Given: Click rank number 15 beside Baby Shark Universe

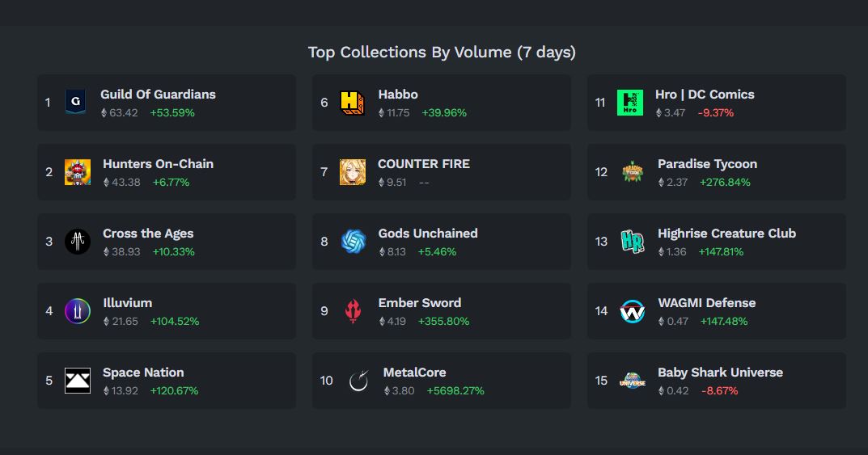Looking at the screenshot, I should [x=601, y=381].
